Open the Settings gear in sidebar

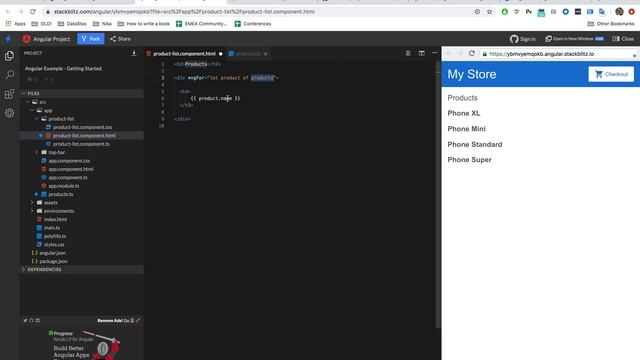9,113
